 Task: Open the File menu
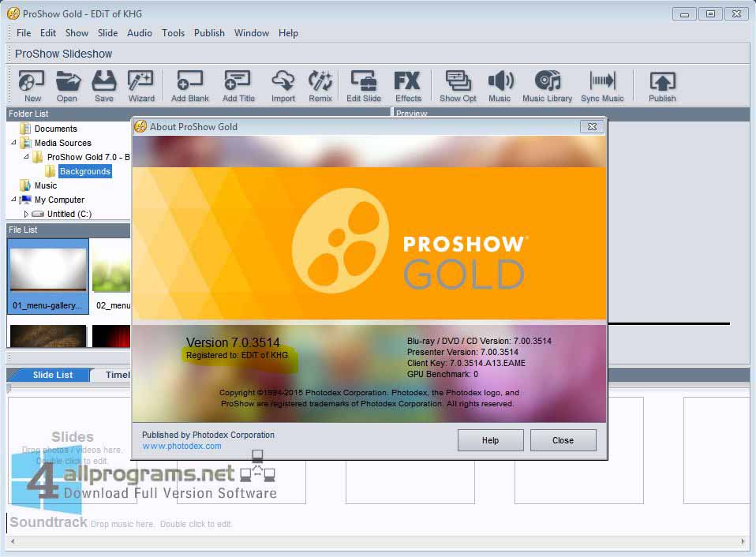click(x=24, y=33)
